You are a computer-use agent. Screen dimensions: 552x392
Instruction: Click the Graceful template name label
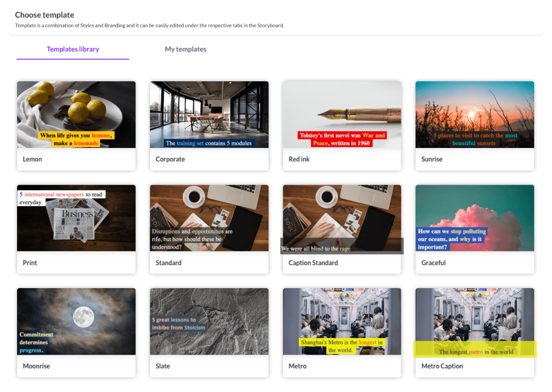pyautogui.click(x=433, y=263)
